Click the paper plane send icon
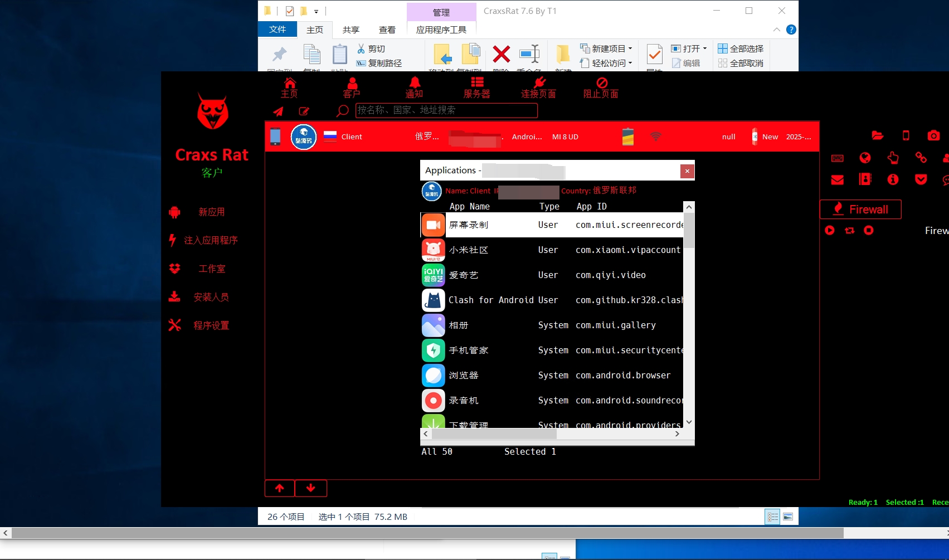The width and height of the screenshot is (949, 560). [x=278, y=111]
